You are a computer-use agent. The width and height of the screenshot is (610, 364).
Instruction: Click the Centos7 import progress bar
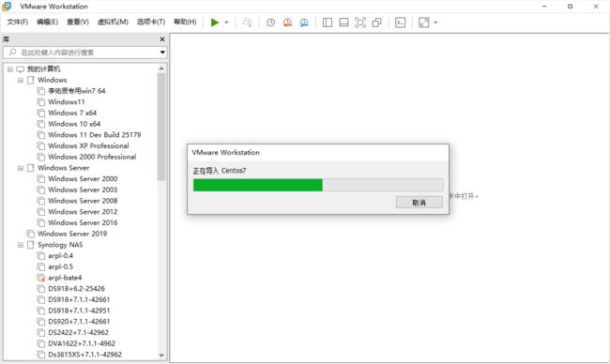[318, 185]
